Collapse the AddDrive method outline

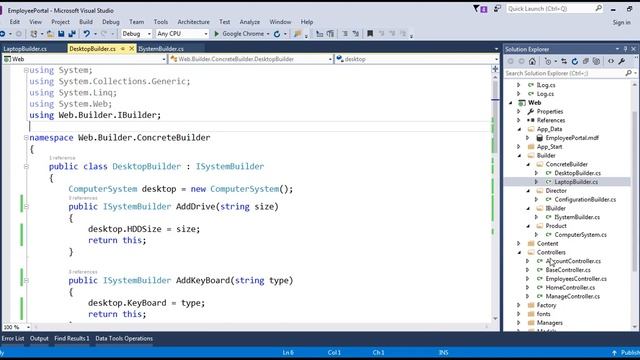pos(26,207)
